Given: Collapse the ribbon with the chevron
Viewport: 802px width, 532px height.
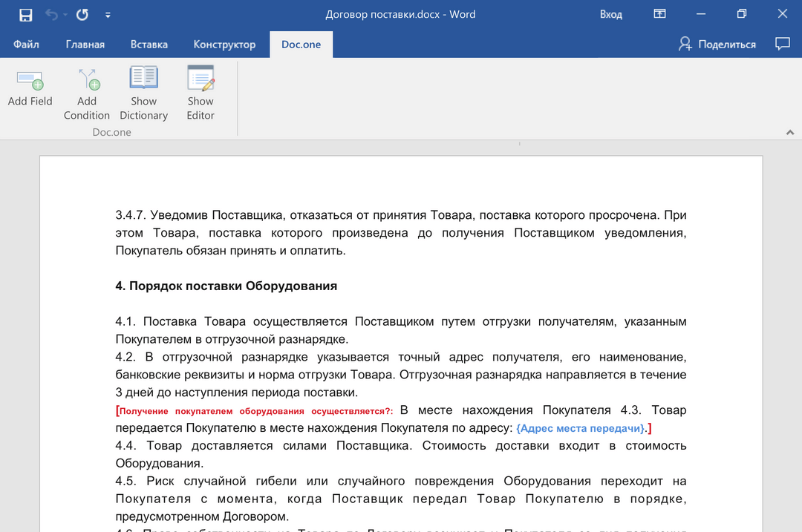Looking at the screenshot, I should point(789,132).
